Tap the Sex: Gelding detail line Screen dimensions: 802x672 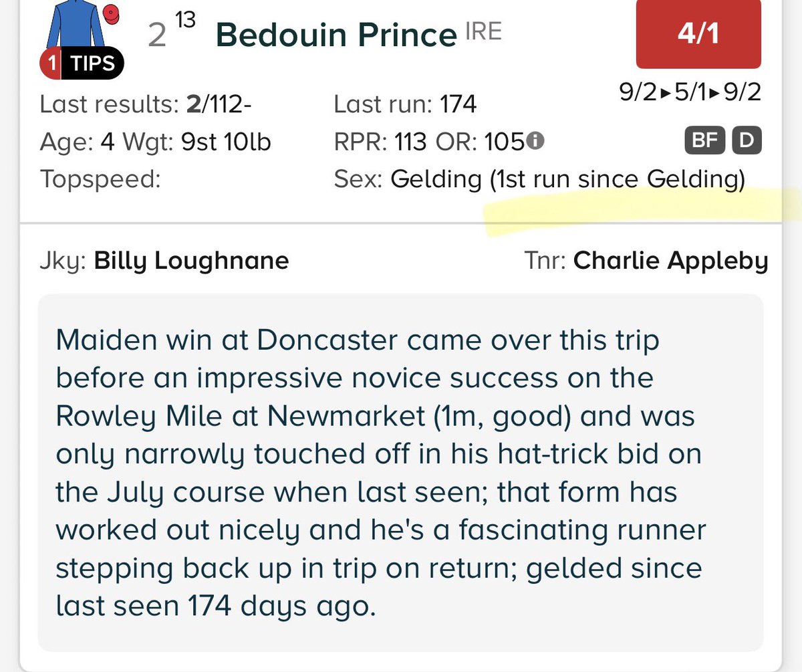pos(539,179)
